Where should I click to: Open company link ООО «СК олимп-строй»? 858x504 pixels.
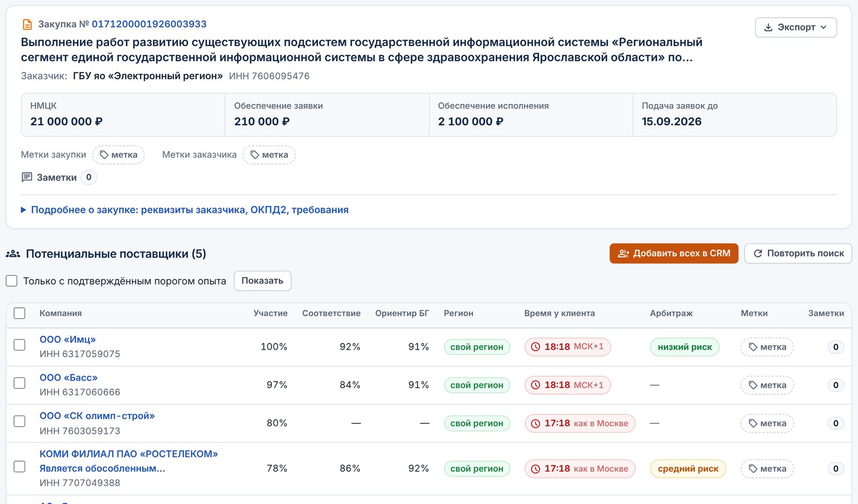(97, 416)
